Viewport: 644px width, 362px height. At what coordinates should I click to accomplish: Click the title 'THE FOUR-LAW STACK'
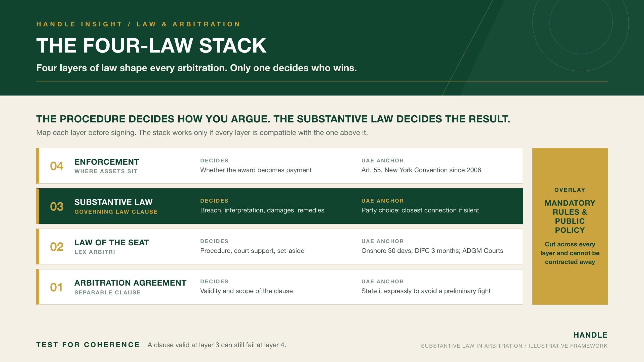coord(151,46)
